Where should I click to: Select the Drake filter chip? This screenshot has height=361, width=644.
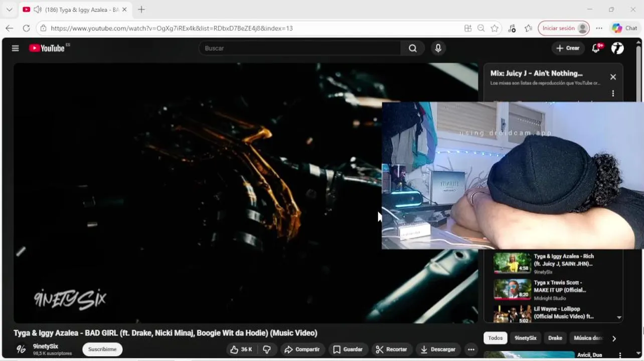pyautogui.click(x=555, y=338)
